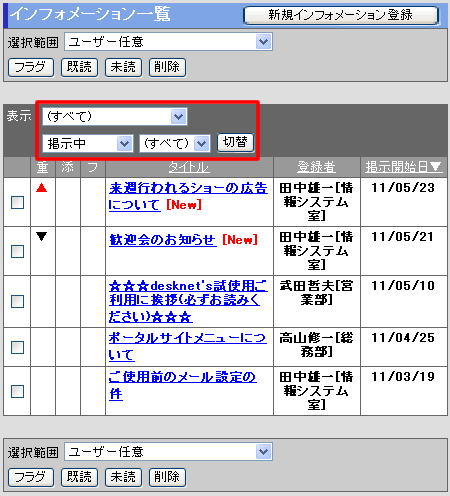Click the bottom 削除 button
Viewport: 450px width, 496px height.
click(167, 477)
